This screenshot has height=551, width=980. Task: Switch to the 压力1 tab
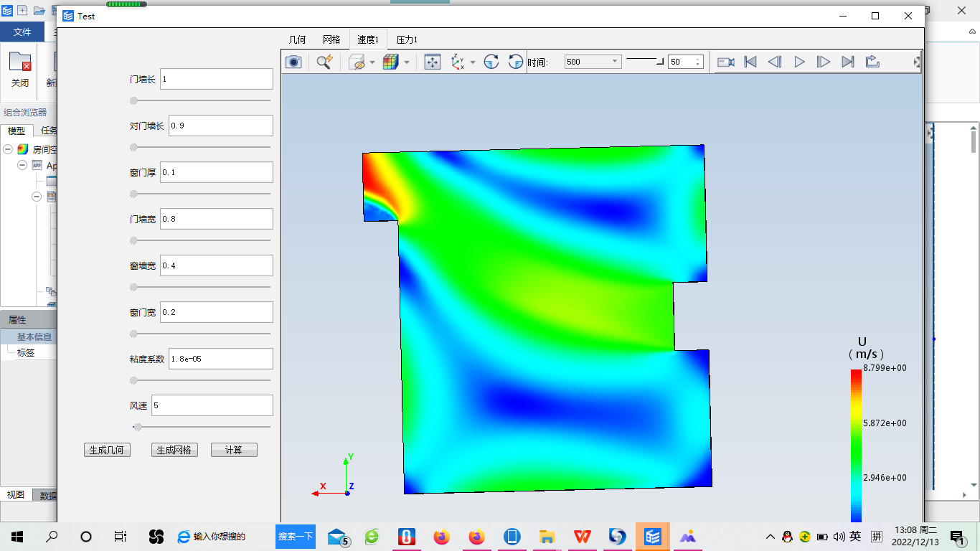click(x=407, y=39)
